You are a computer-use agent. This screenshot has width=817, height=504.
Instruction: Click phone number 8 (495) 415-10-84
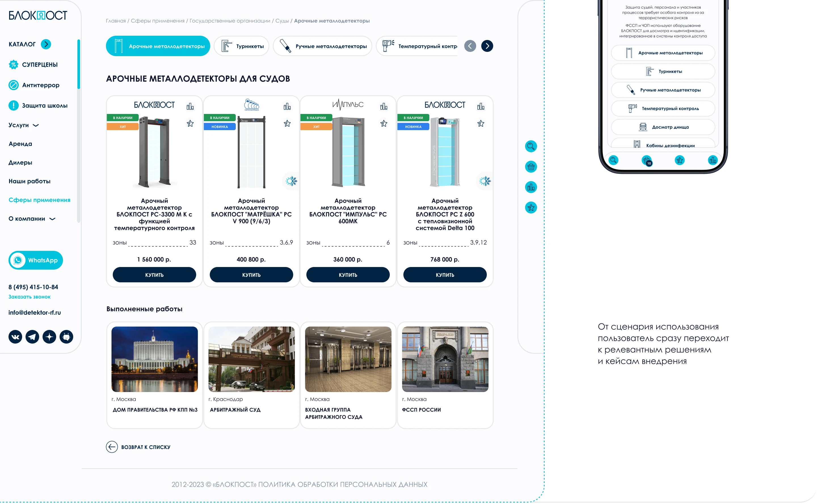33,287
